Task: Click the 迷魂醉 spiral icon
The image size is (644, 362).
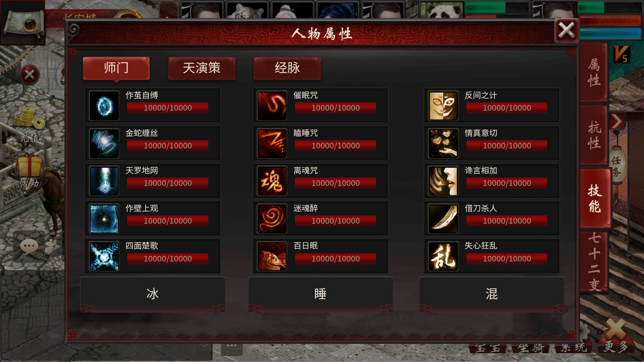Action: click(x=272, y=219)
